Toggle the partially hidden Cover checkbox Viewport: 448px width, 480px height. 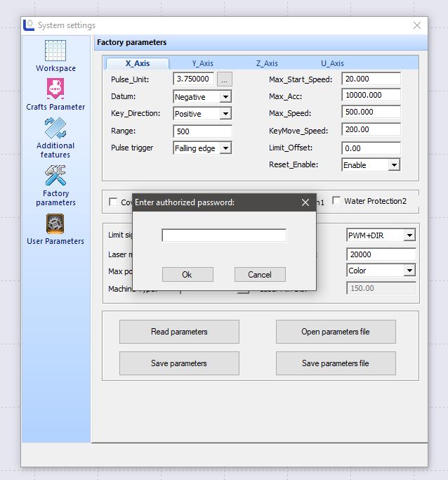click(114, 202)
